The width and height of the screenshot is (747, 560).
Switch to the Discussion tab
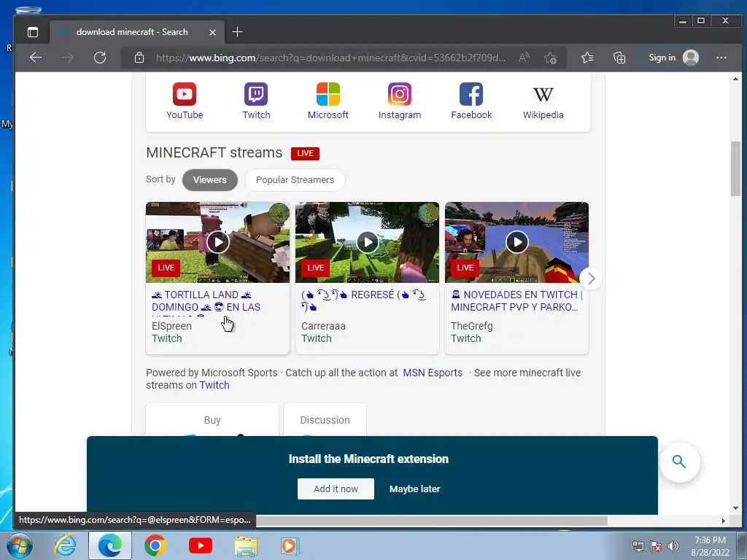click(325, 419)
